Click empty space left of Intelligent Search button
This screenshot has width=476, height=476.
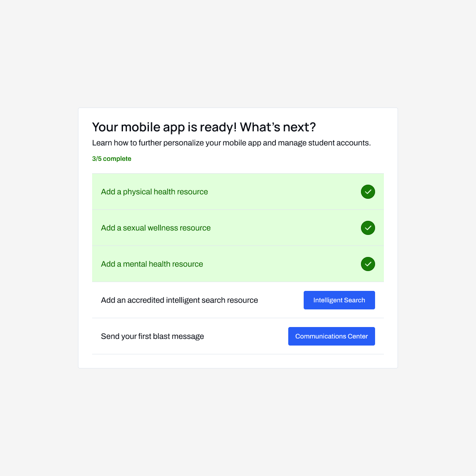(x=281, y=300)
